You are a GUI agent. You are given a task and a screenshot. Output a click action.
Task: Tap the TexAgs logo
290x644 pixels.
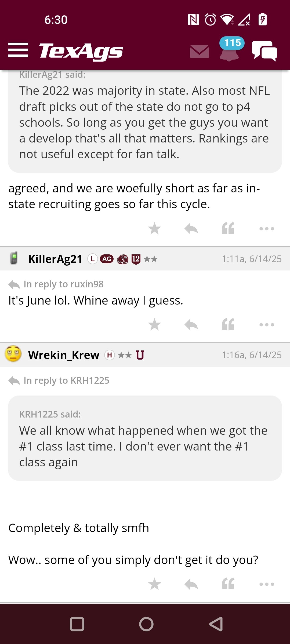[81, 51]
